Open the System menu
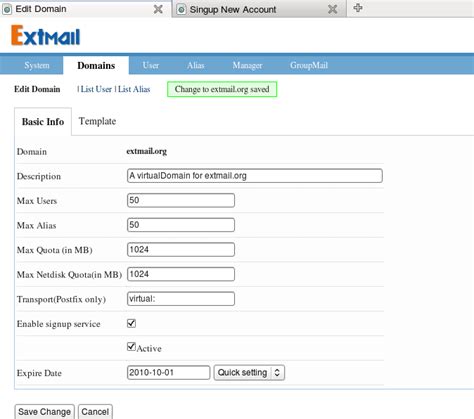 click(37, 65)
